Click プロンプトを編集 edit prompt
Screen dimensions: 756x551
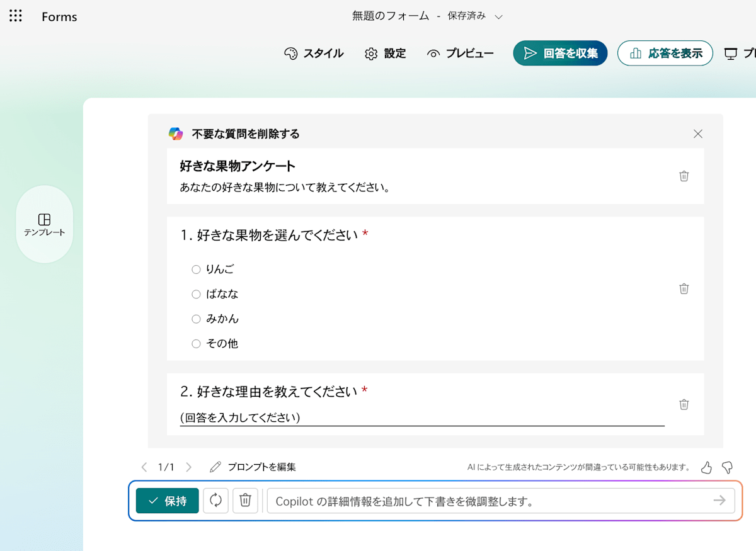pyautogui.click(x=253, y=467)
